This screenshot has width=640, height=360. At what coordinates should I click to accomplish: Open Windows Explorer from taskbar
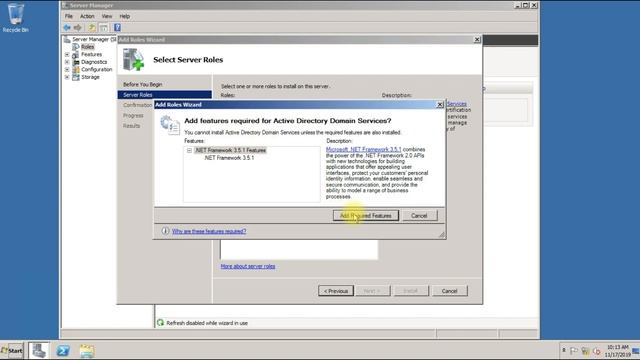pos(87,351)
